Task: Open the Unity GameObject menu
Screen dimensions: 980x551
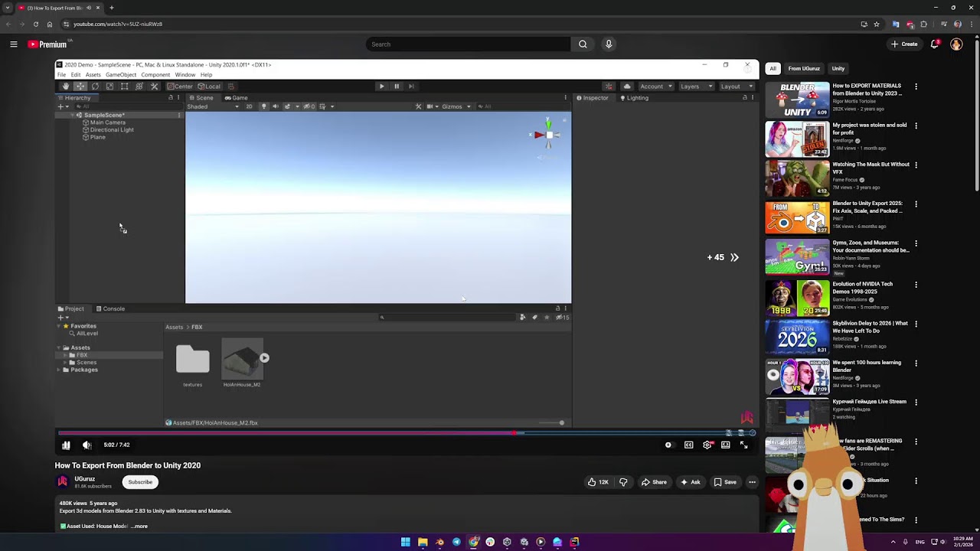Action: click(x=121, y=75)
